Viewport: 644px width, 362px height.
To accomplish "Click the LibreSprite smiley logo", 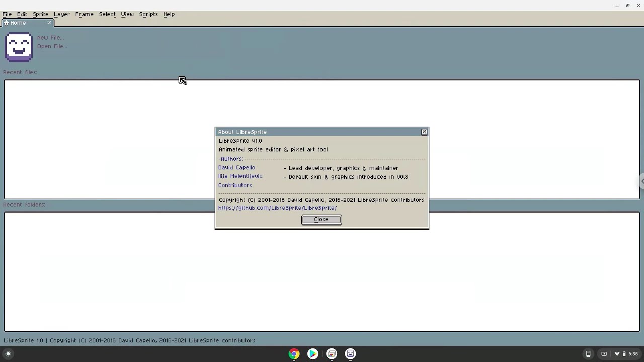I will click(19, 47).
